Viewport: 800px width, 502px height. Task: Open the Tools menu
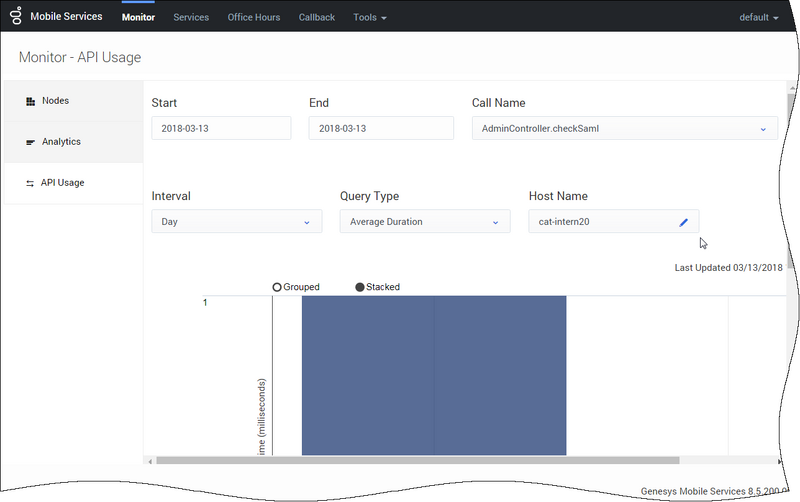tap(369, 18)
